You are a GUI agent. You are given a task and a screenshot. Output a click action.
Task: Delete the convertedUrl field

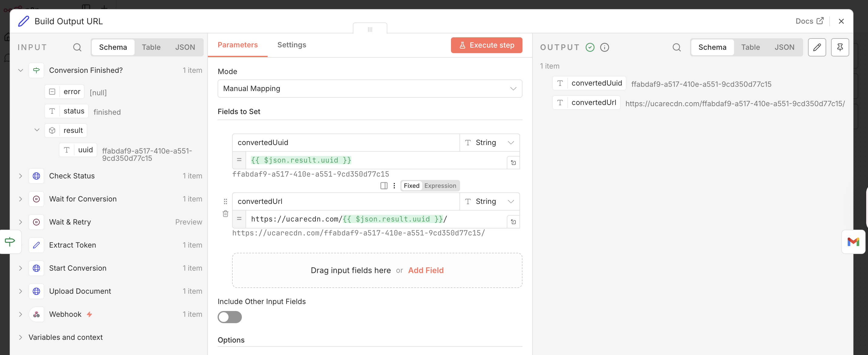pos(225,214)
